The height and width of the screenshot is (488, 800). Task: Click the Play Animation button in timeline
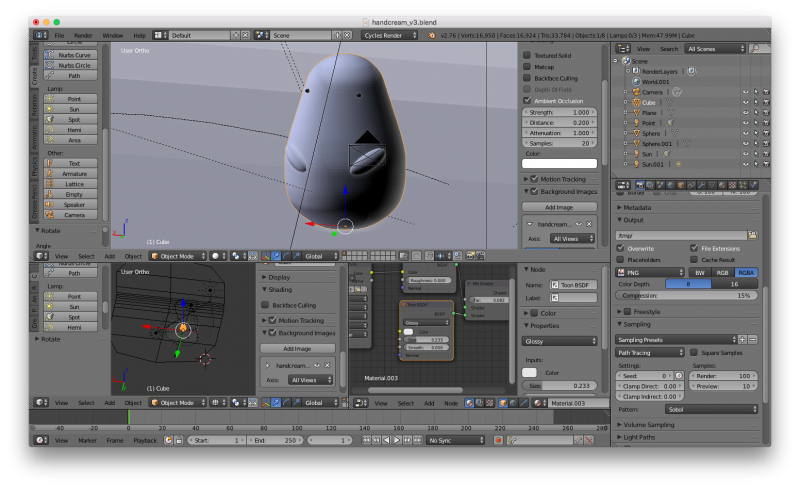point(396,440)
